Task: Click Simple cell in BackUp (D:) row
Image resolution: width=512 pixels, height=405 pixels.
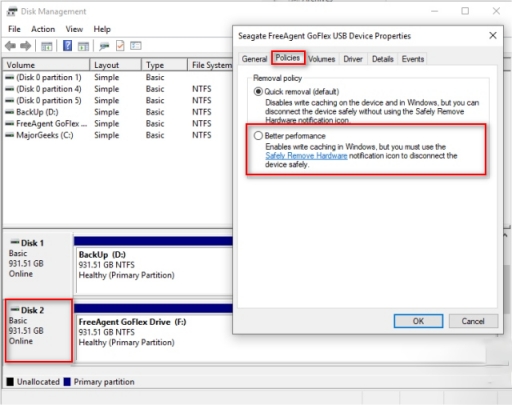Action: [x=107, y=112]
